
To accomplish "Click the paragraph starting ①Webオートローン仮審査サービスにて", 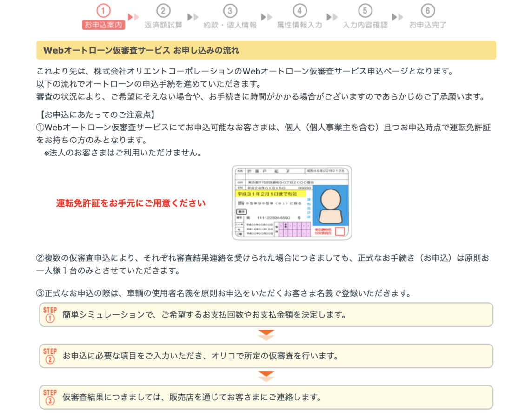I will pyautogui.click(x=264, y=134).
